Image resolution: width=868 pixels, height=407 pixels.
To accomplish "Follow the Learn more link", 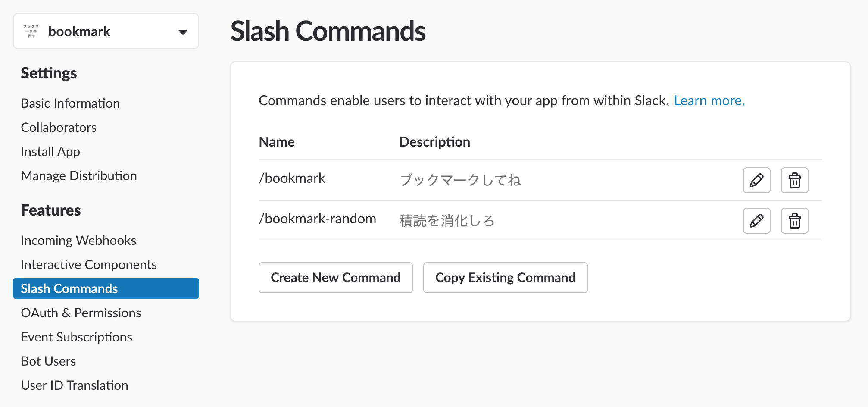I will click(709, 100).
